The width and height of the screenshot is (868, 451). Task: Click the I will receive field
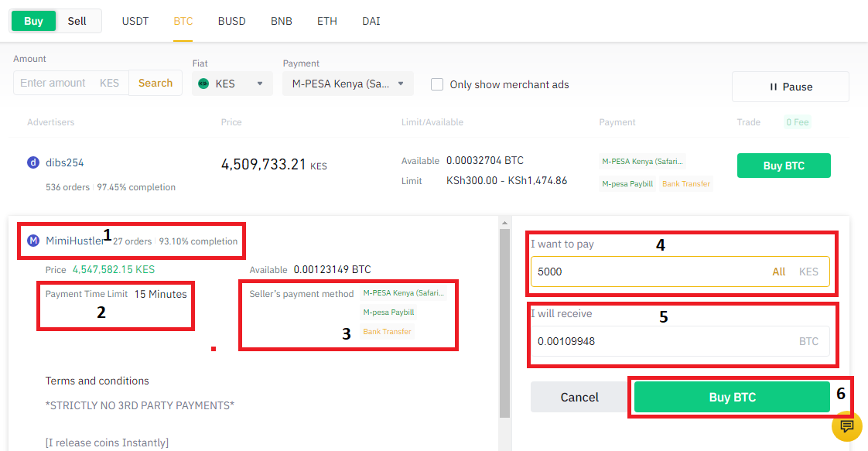pyautogui.click(x=680, y=341)
